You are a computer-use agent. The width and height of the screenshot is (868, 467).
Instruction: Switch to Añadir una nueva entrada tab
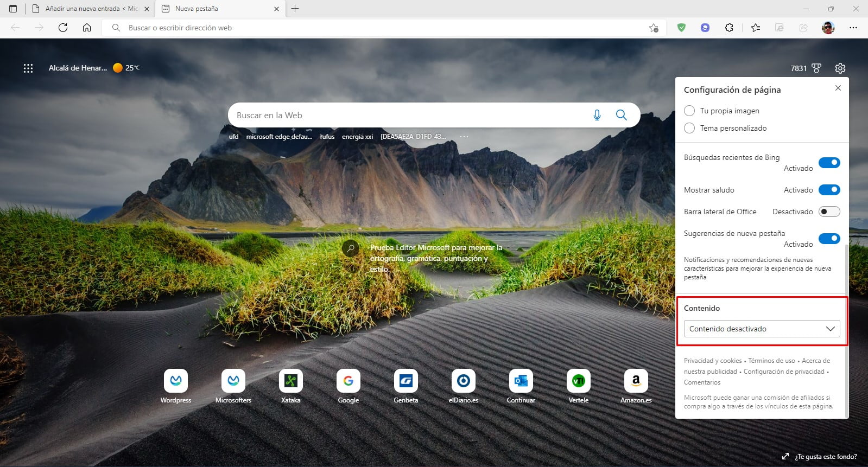click(x=87, y=9)
